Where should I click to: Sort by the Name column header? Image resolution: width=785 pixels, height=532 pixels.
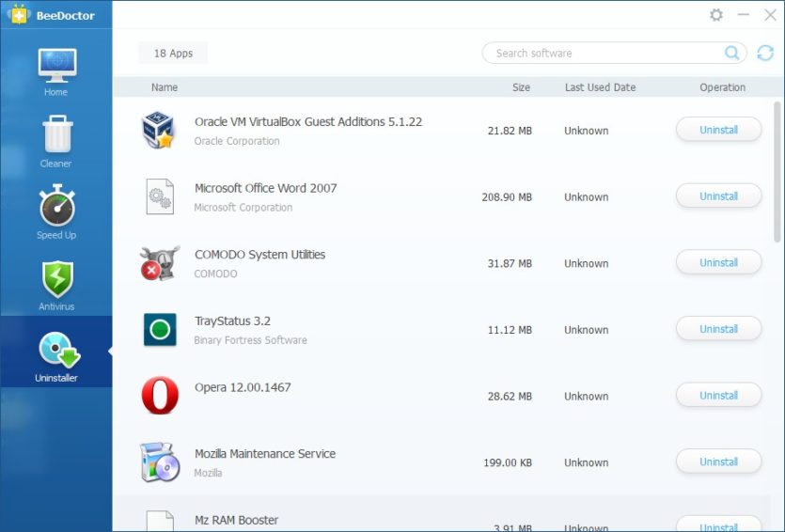pos(165,87)
